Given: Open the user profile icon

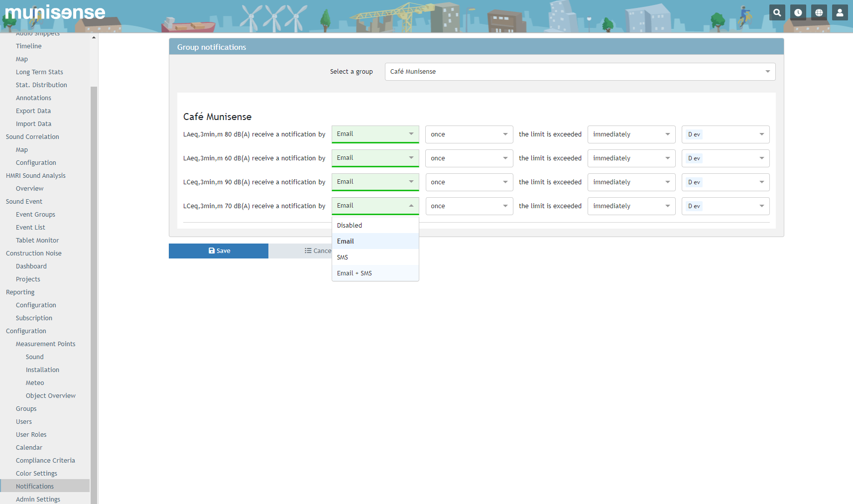Looking at the screenshot, I should click(840, 13).
